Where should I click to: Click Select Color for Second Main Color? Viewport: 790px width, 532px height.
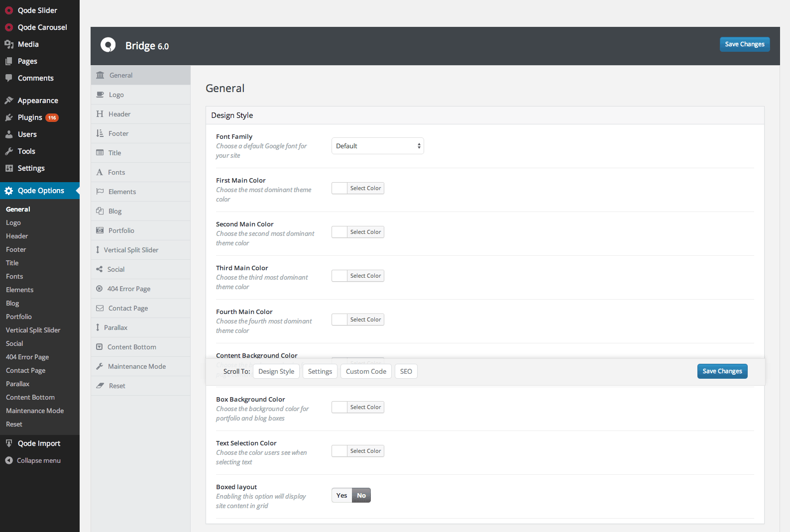pos(365,232)
